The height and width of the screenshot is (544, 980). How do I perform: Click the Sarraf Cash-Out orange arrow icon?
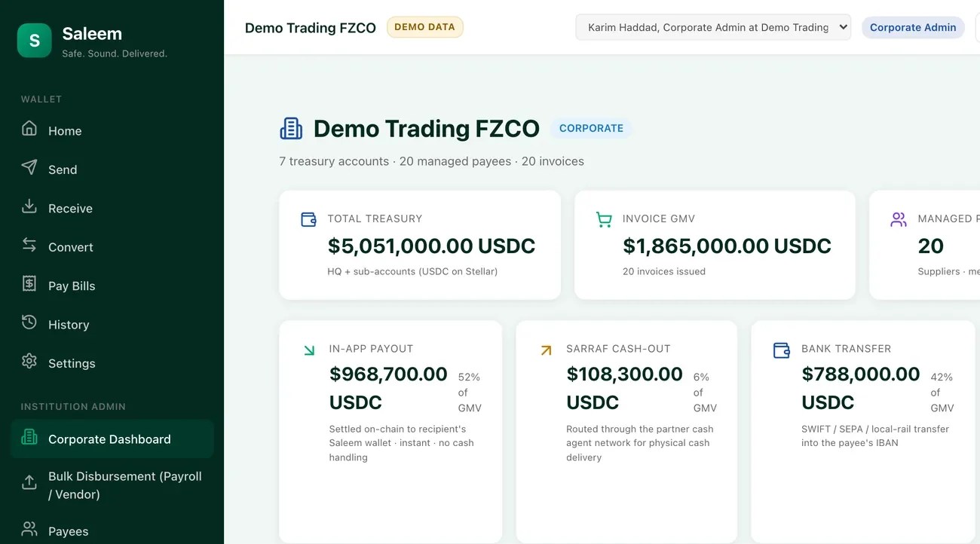[547, 350]
